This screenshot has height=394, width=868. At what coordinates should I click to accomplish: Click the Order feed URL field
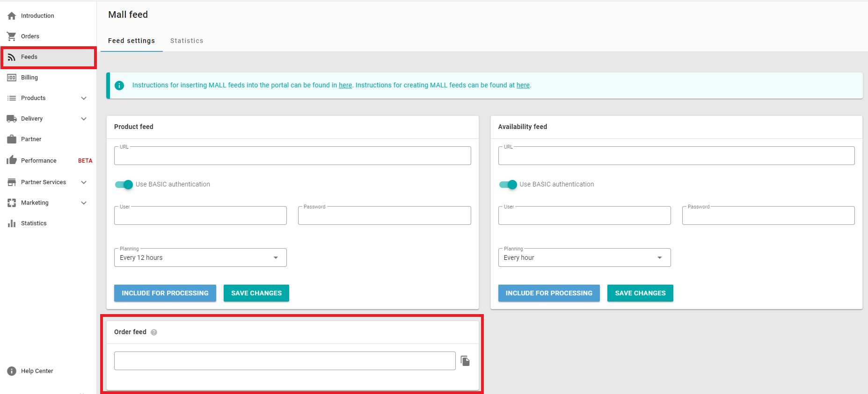point(285,361)
